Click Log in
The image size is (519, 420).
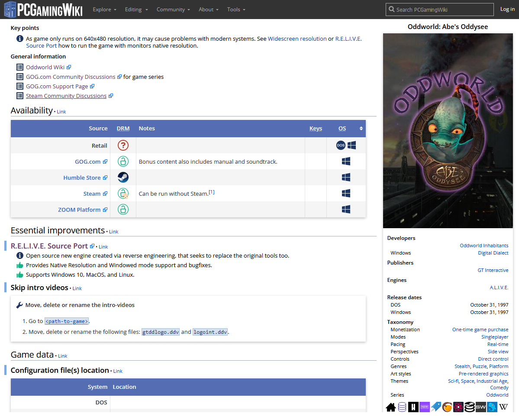coord(507,9)
